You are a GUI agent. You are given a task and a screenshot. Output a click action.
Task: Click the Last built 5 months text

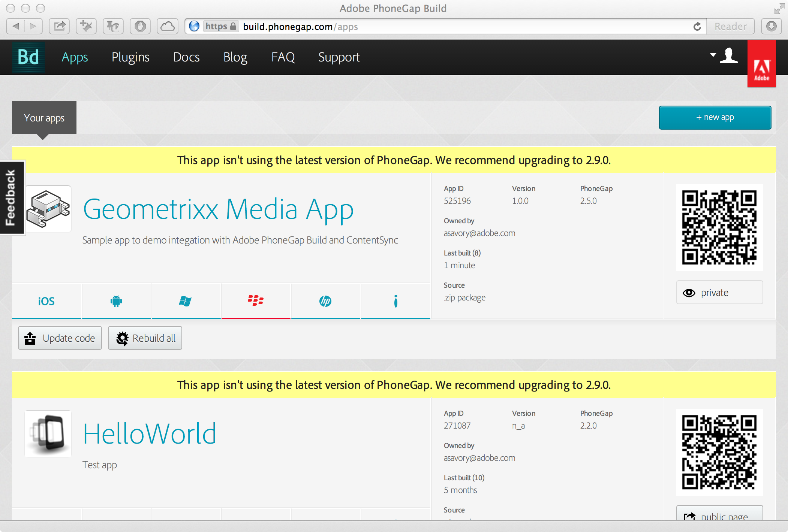tap(460, 490)
